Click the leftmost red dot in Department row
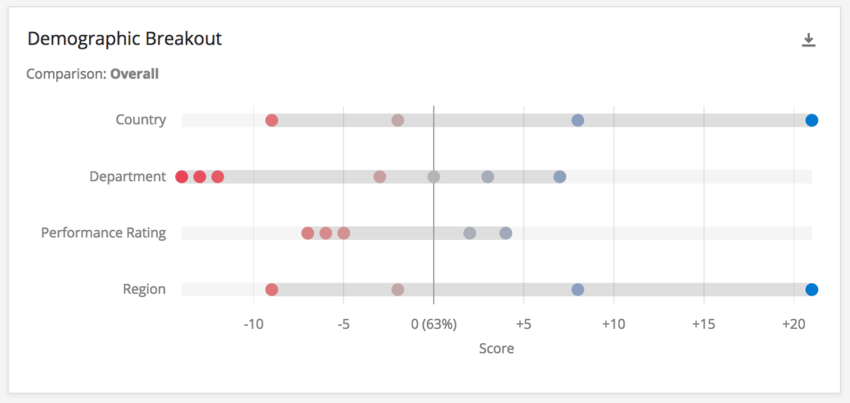This screenshot has height=403, width=850. tap(182, 177)
